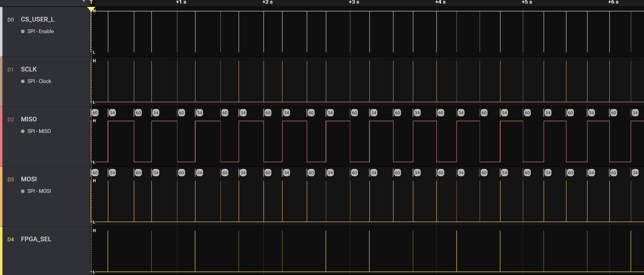Click the first MOSI decoded 60 bubble
The width and height of the screenshot is (644, 275).
[x=95, y=173]
